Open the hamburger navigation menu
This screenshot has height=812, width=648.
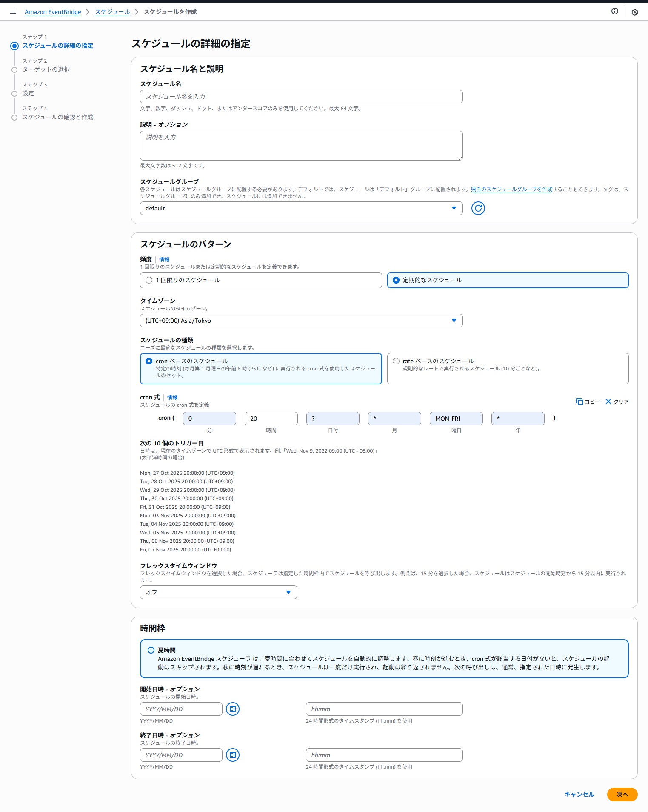click(13, 11)
